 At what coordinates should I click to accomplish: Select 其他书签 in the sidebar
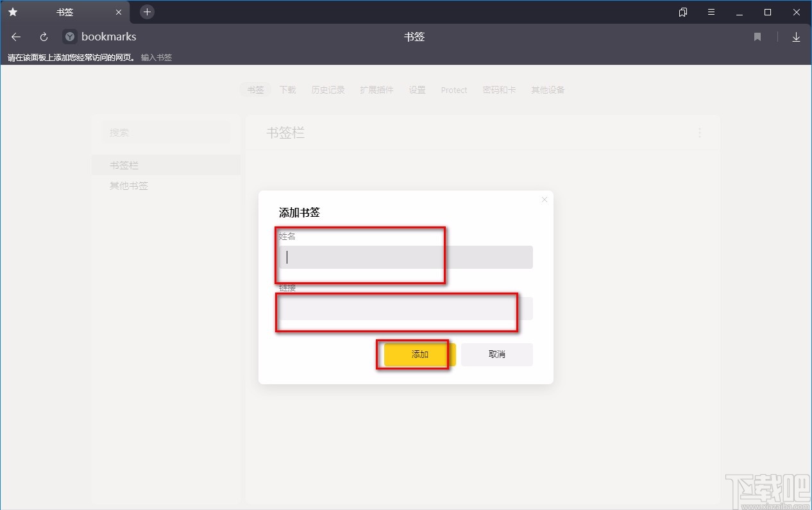point(128,185)
